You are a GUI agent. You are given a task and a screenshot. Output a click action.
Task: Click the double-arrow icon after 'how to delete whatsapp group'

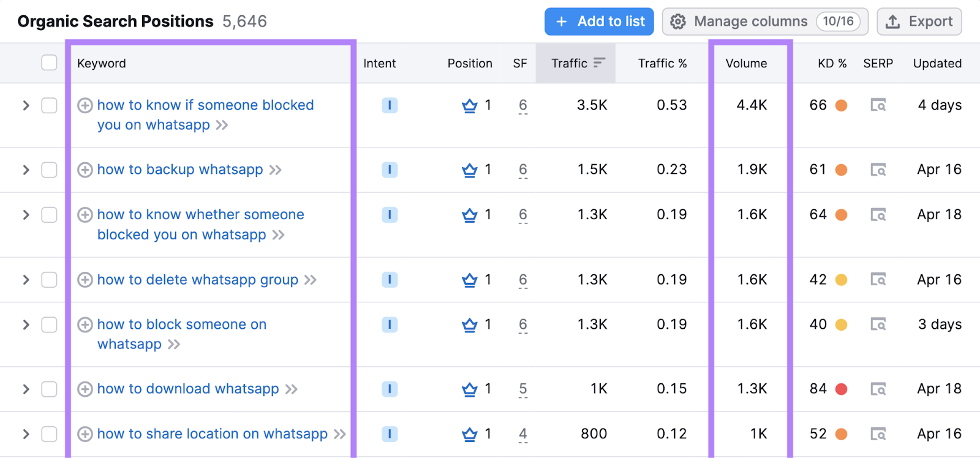(311, 280)
